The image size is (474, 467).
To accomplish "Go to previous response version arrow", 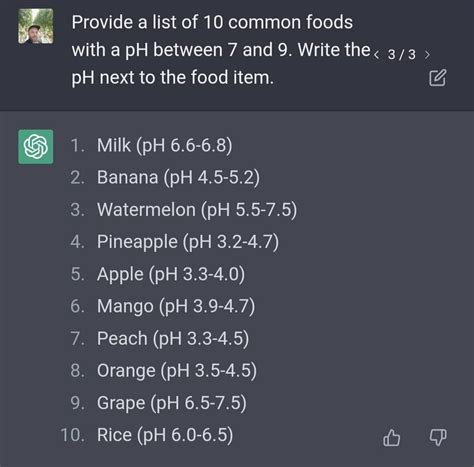I will [x=377, y=55].
